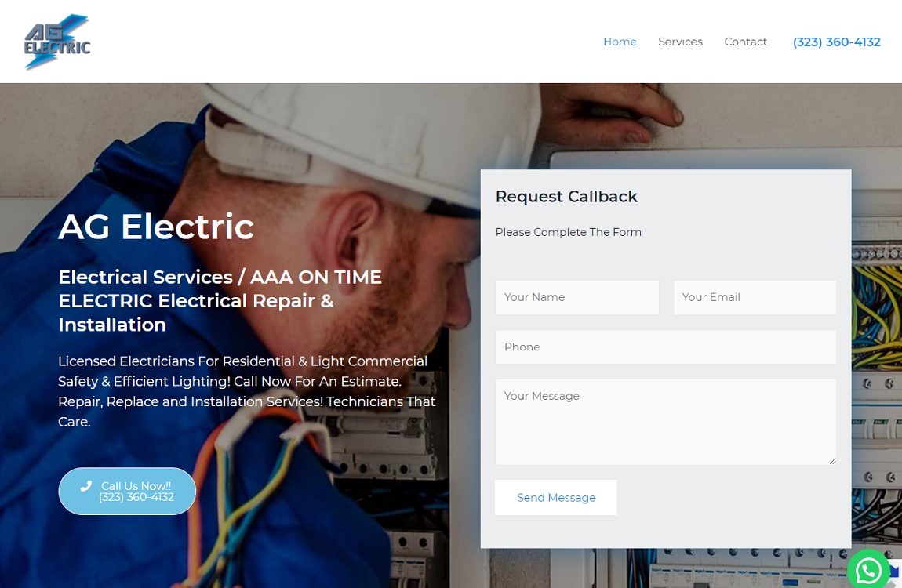Navigate to the Contact page

tap(745, 42)
